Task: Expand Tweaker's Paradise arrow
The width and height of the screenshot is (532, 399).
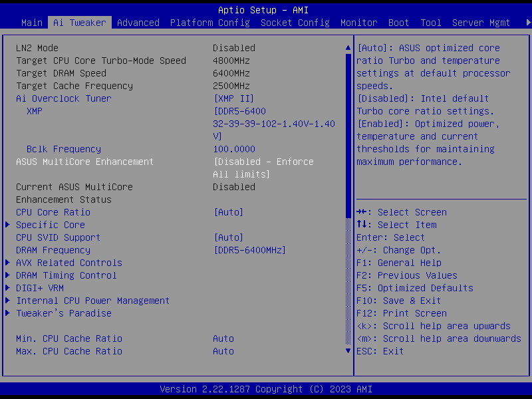Action: (7, 313)
